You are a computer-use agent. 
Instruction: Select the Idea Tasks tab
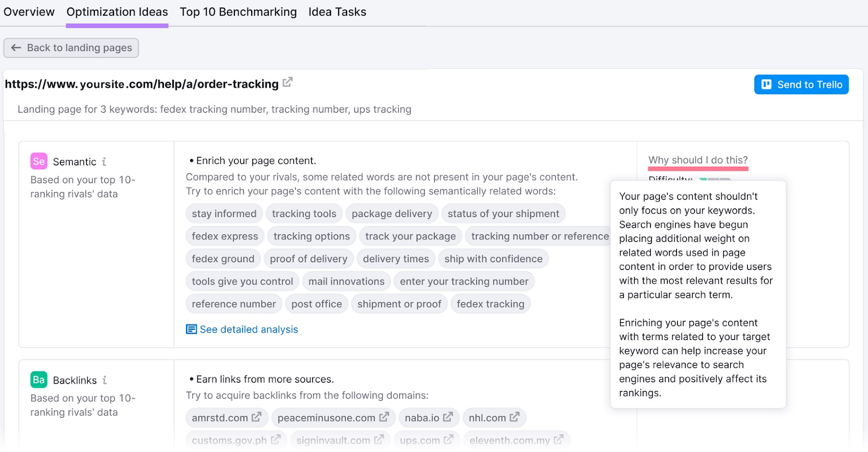click(337, 12)
